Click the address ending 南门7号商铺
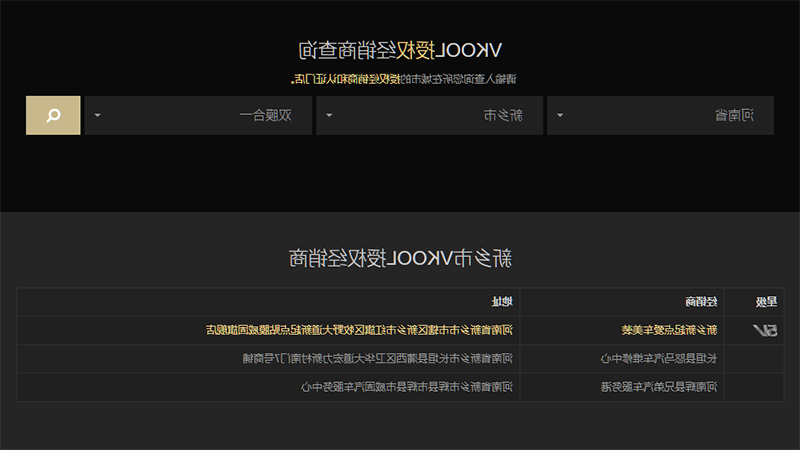The image size is (800, 450). point(378,359)
